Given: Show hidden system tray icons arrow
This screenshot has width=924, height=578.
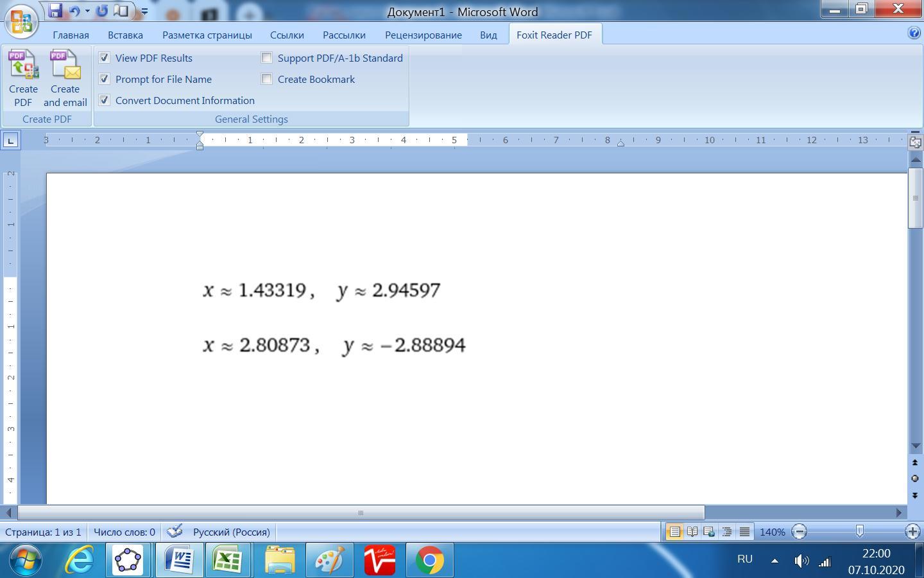Looking at the screenshot, I should 774,560.
